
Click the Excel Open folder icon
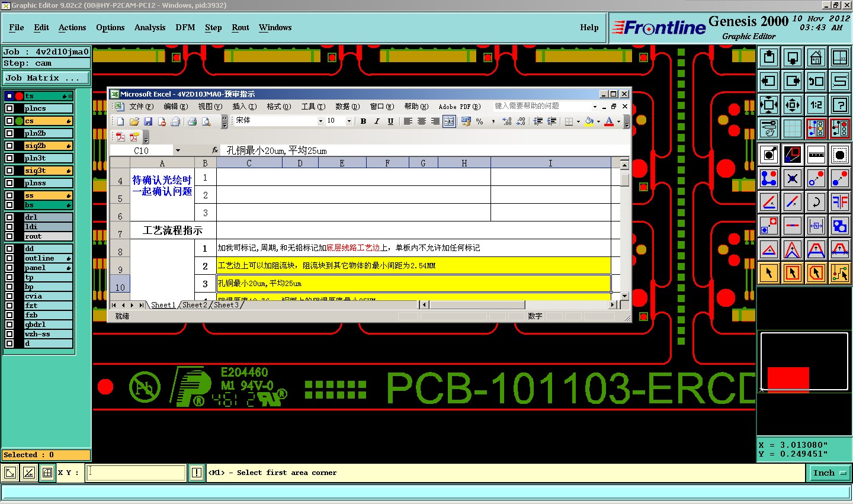point(134,121)
